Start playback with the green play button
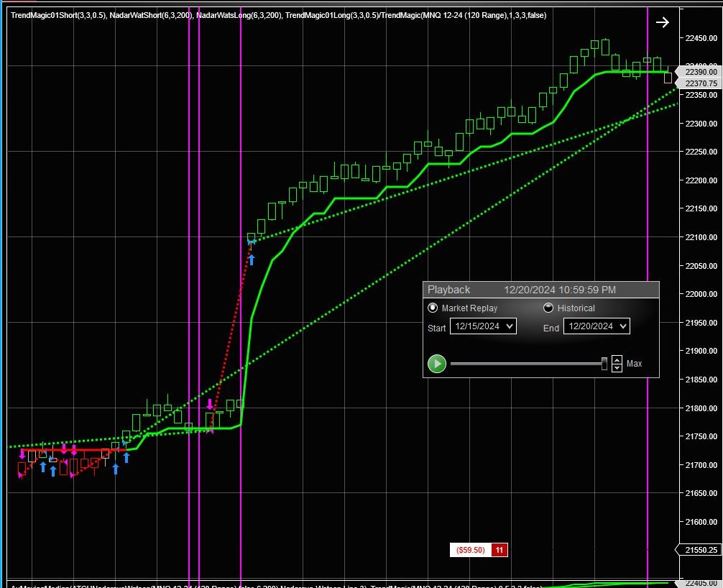723x588 pixels. coord(437,364)
